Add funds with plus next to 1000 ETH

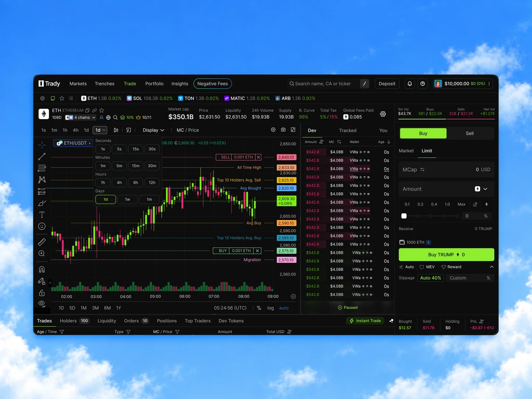point(429,242)
